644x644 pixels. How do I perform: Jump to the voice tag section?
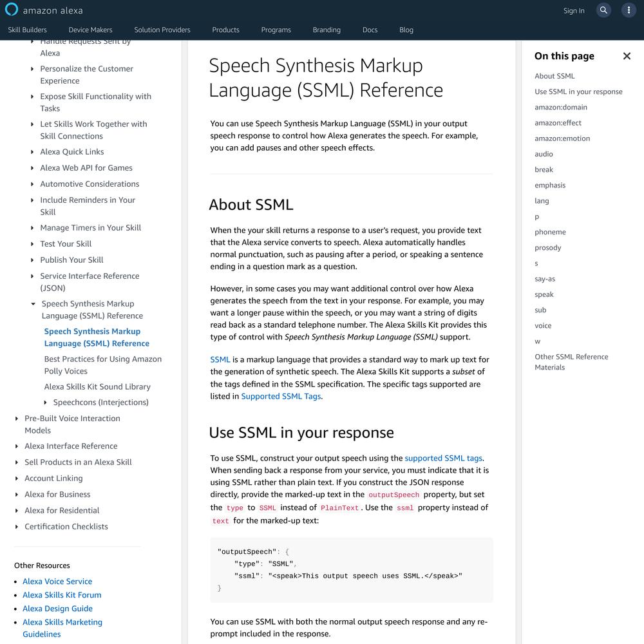543,326
